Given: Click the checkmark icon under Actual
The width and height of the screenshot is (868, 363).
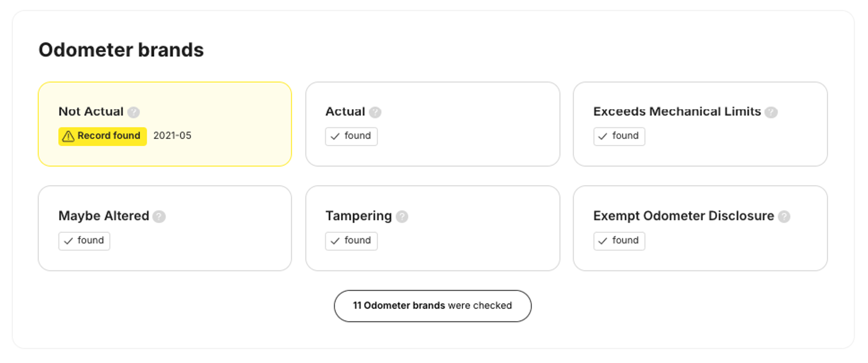Looking at the screenshot, I should pos(335,136).
